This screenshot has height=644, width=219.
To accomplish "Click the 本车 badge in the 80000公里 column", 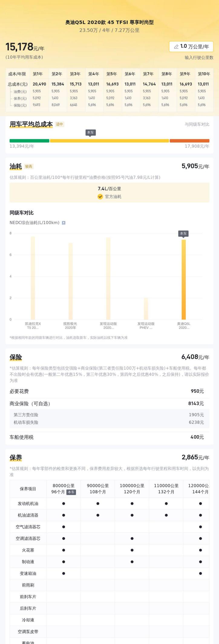I will 71,492.
